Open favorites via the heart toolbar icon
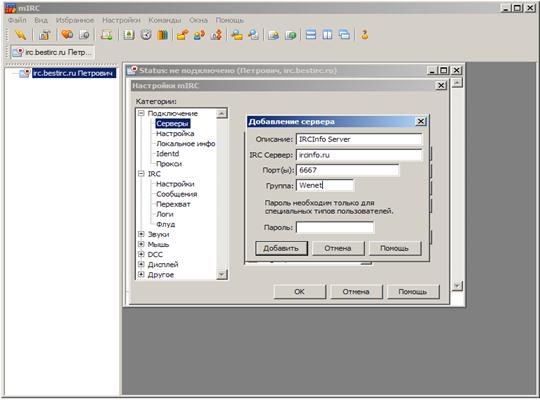The image size is (540, 400). (67, 35)
